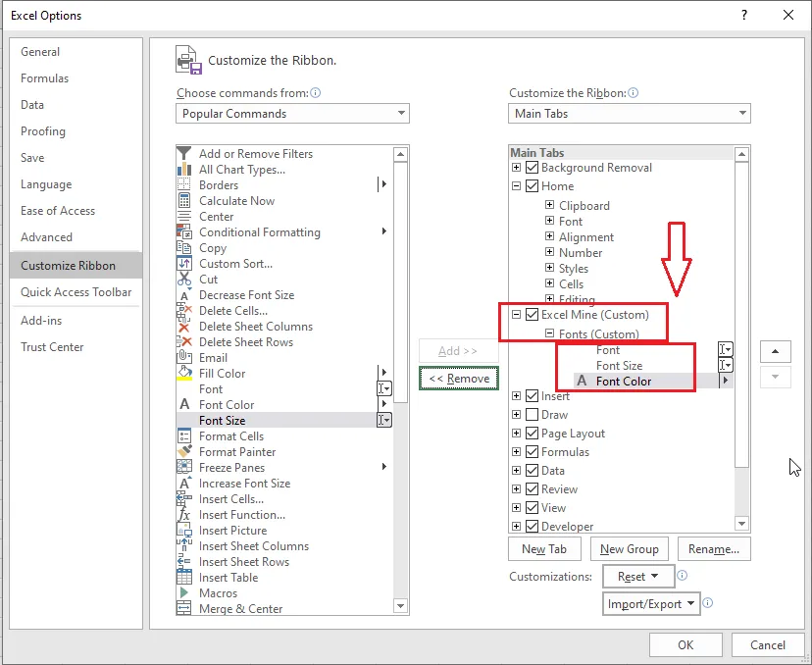Click the Format Painter brush icon

pos(183,451)
